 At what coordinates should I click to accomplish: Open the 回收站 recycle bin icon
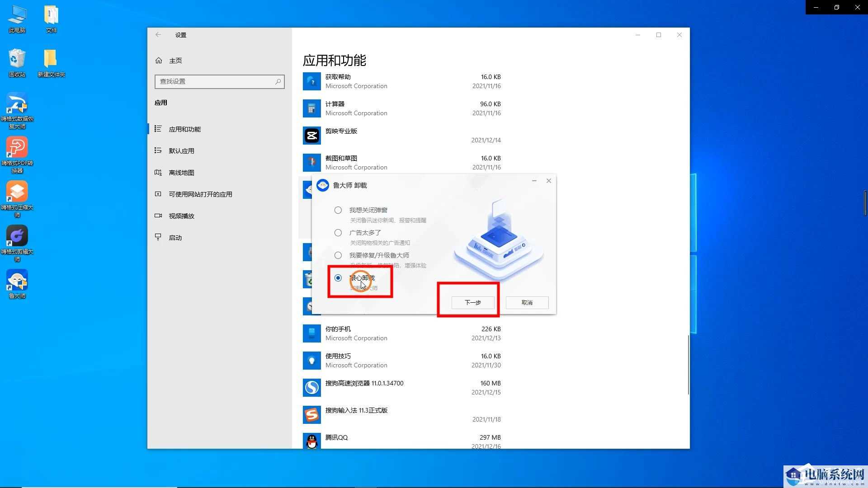[x=17, y=63]
